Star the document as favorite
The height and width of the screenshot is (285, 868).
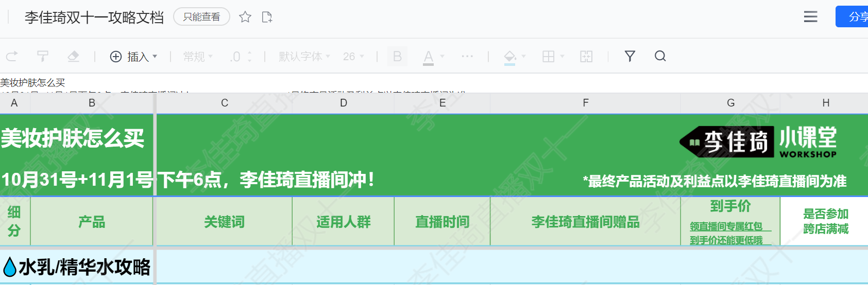point(245,17)
